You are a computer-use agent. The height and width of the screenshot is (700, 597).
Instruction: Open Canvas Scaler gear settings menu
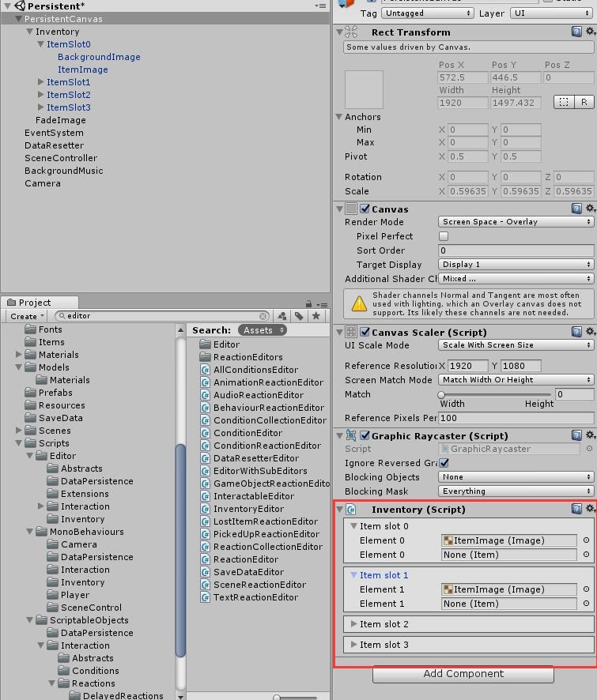pyautogui.click(x=590, y=333)
